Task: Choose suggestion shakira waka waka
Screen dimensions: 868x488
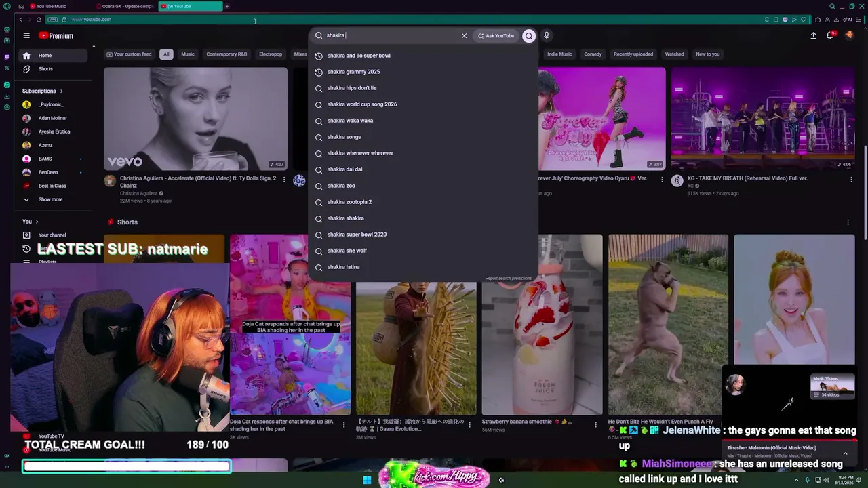Action: [x=423, y=121]
